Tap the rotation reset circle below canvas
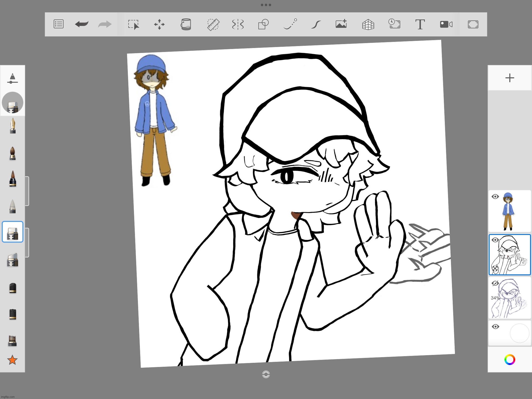The image size is (532, 399). click(266, 374)
